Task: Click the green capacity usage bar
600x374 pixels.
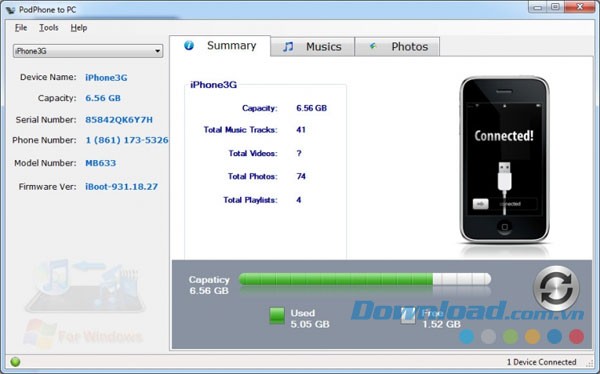Action: [x=365, y=279]
